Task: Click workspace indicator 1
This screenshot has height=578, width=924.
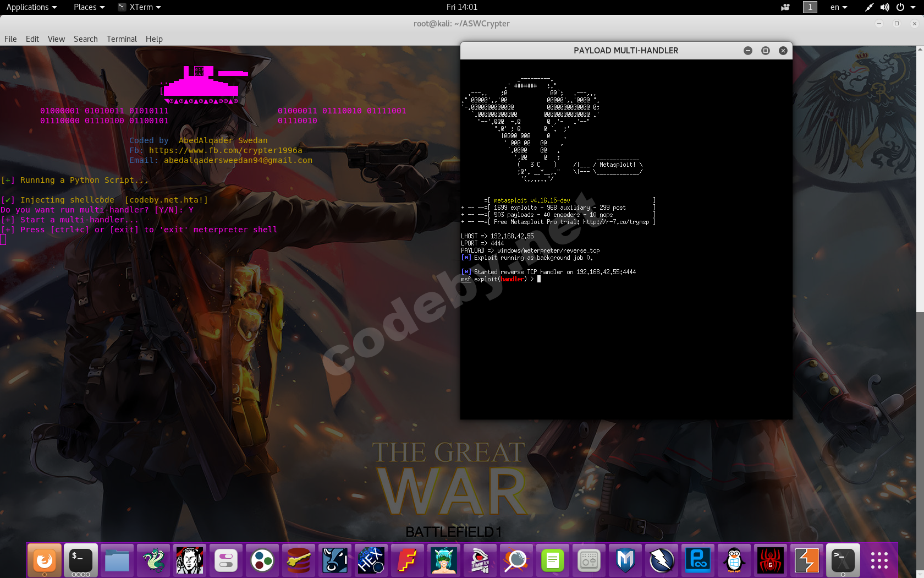Action: tap(810, 7)
